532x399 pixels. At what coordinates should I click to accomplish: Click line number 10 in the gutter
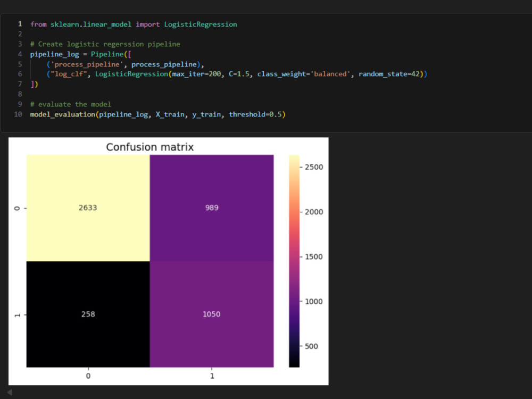coord(18,115)
